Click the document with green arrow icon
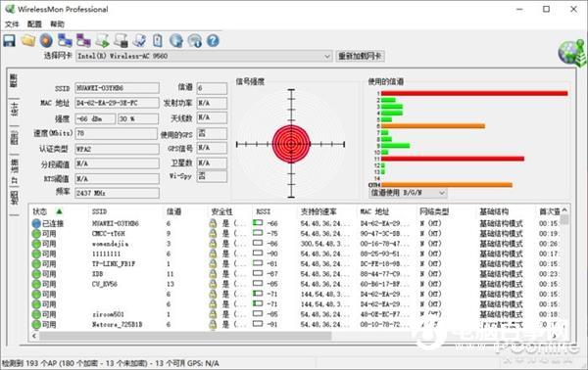 102,40
